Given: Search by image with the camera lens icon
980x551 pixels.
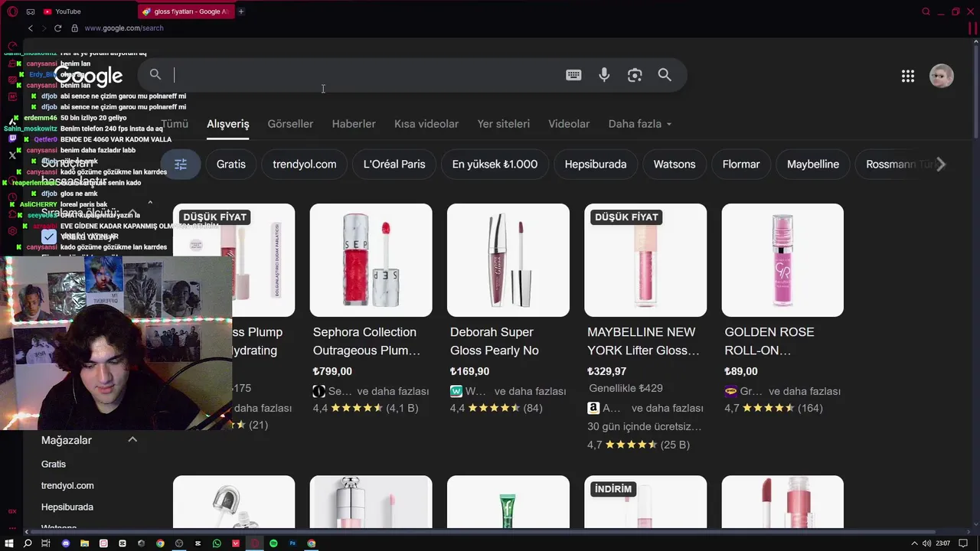Looking at the screenshot, I should click(635, 75).
